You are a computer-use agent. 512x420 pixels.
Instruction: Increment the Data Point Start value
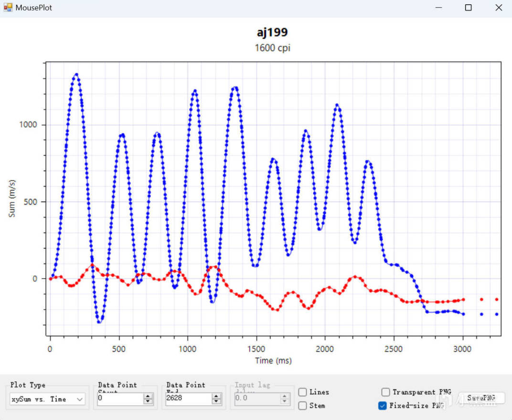tap(148, 396)
